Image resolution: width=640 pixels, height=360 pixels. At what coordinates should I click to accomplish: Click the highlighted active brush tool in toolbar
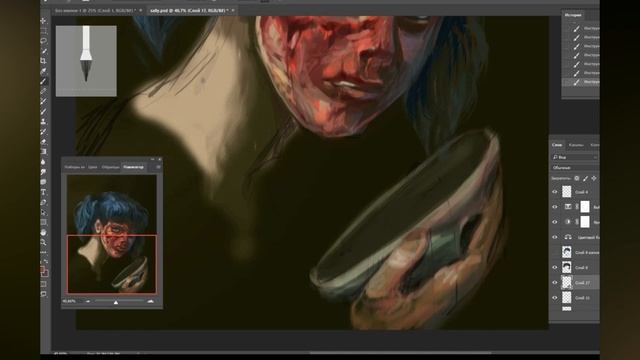point(43,81)
